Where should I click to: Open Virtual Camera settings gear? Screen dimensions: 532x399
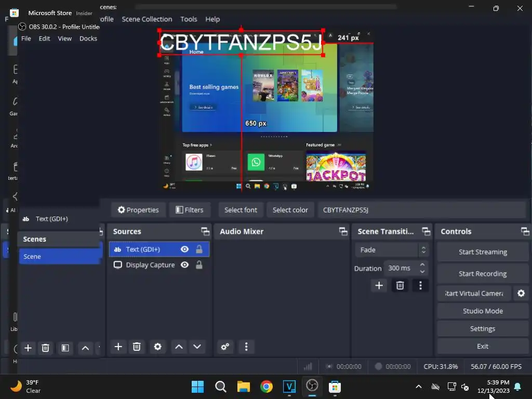click(521, 293)
